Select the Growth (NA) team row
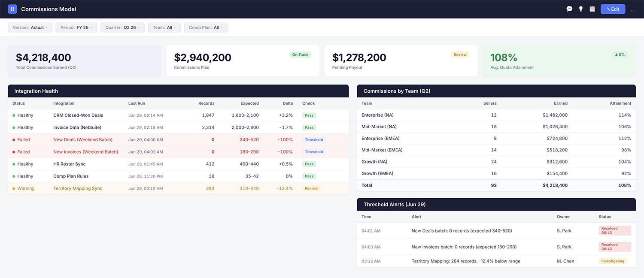644x278 pixels. pyautogui.click(x=496, y=162)
